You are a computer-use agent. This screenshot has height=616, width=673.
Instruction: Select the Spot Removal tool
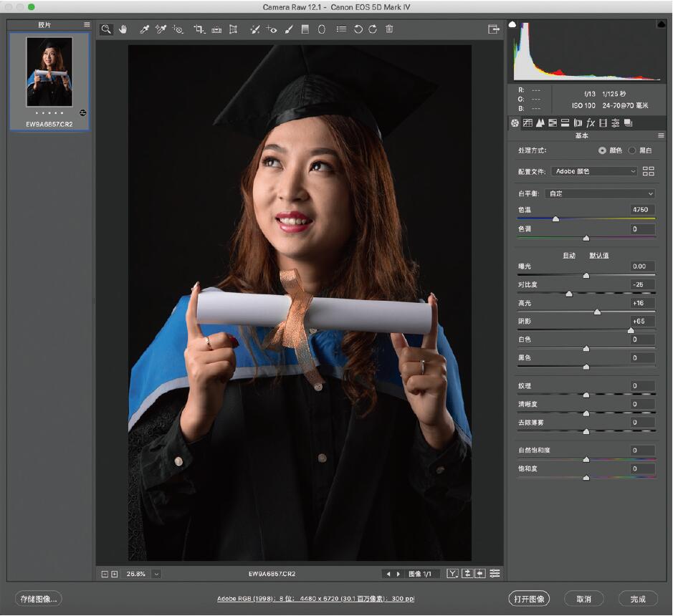pos(255,29)
